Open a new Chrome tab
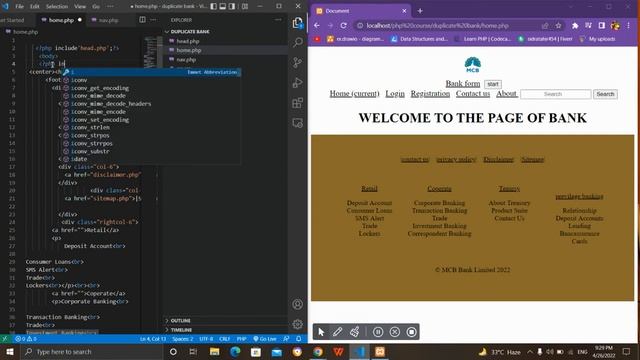 420,11
